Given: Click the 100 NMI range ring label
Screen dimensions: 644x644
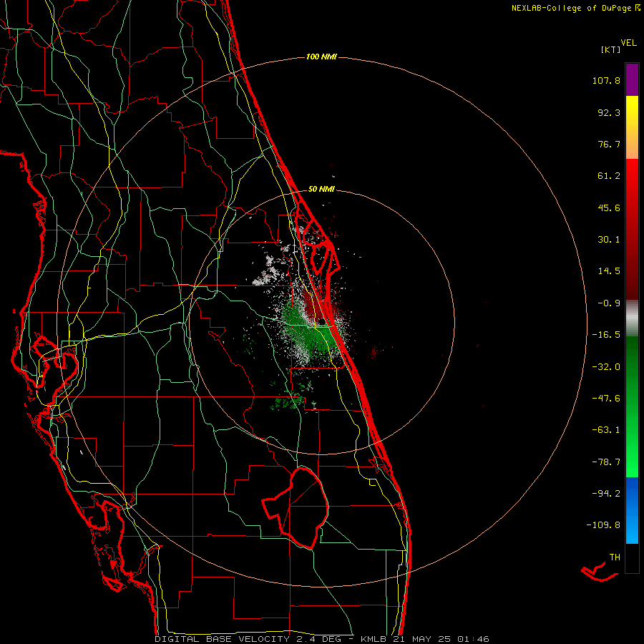Looking at the screenshot, I should (321, 57).
